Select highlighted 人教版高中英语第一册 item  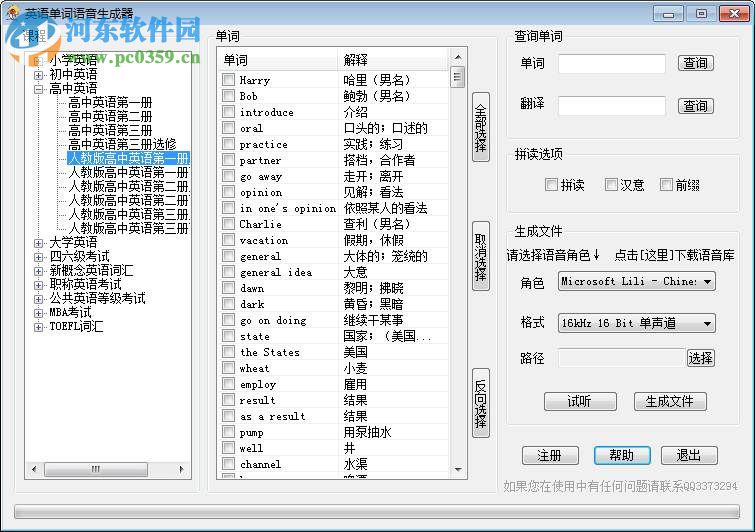point(129,158)
